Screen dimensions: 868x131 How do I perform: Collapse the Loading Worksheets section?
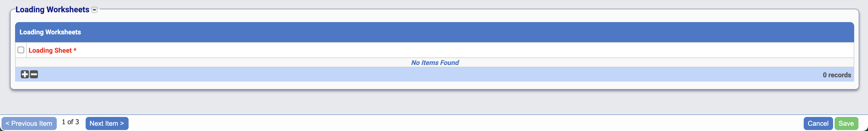point(95,10)
